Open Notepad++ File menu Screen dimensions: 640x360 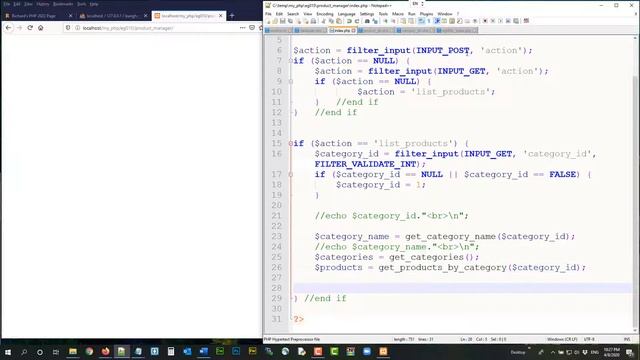(268, 14)
